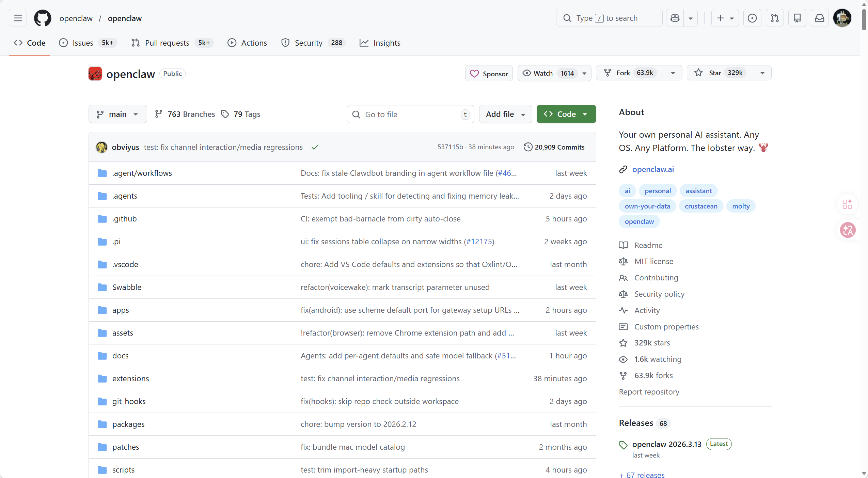The height and width of the screenshot is (478, 868).
Task: Expand the Add file dropdown
Action: pyautogui.click(x=505, y=114)
